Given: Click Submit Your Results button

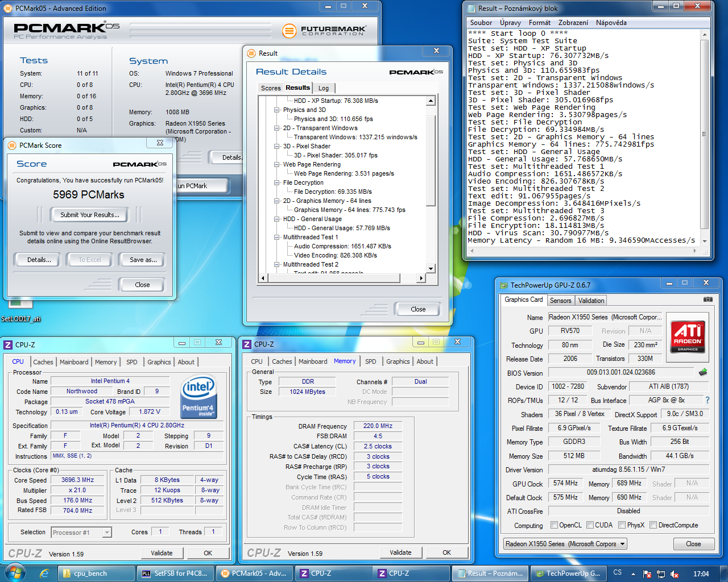Looking at the screenshot, I should point(90,215).
